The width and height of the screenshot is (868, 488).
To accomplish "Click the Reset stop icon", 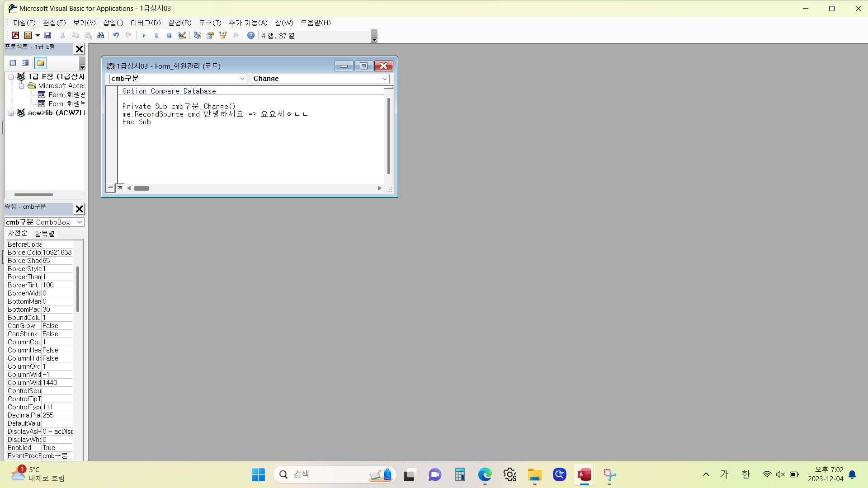I will click(169, 35).
